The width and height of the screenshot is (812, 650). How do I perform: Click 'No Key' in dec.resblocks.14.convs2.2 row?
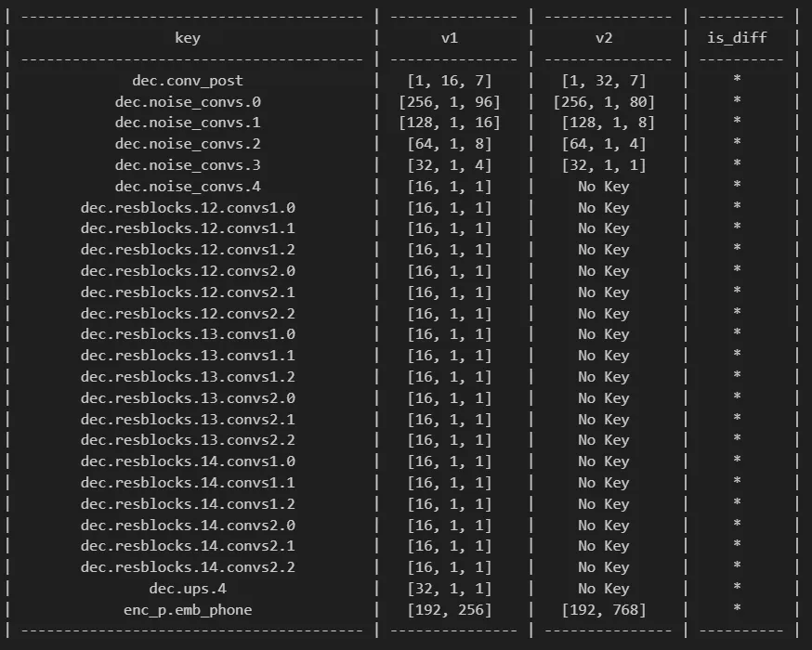(604, 567)
